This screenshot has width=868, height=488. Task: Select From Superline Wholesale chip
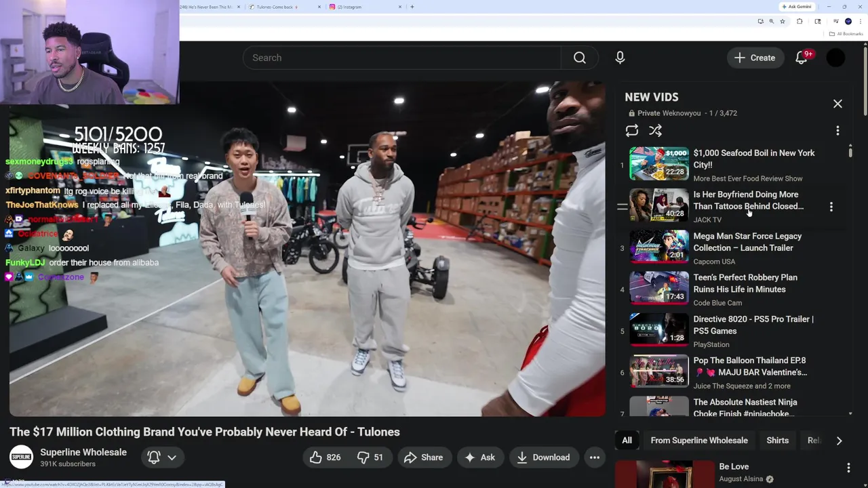[x=699, y=441]
